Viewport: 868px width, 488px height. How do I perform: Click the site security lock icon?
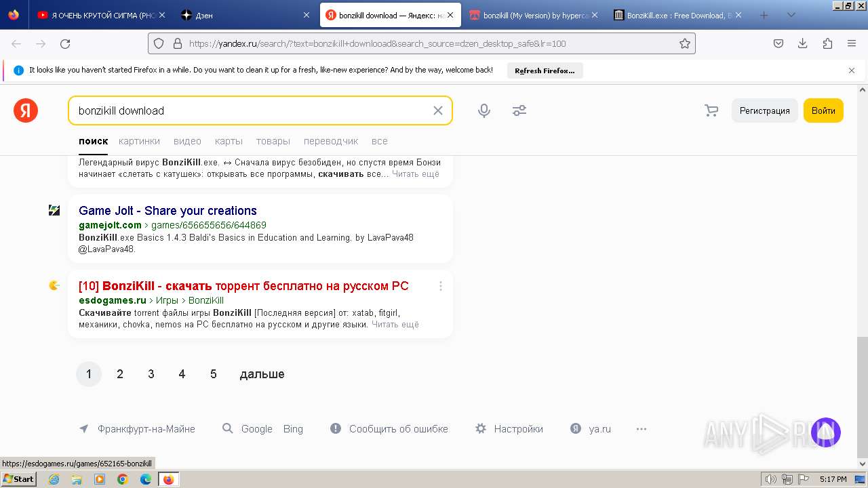tap(177, 43)
